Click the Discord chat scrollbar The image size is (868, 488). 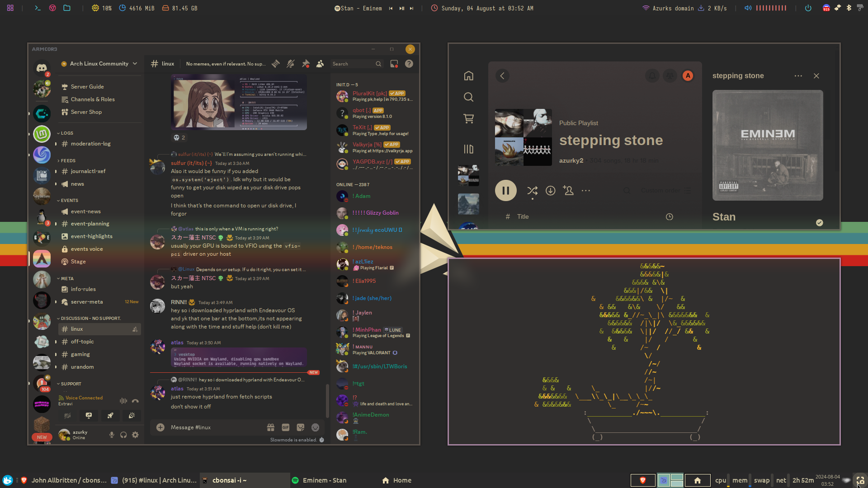click(x=327, y=401)
